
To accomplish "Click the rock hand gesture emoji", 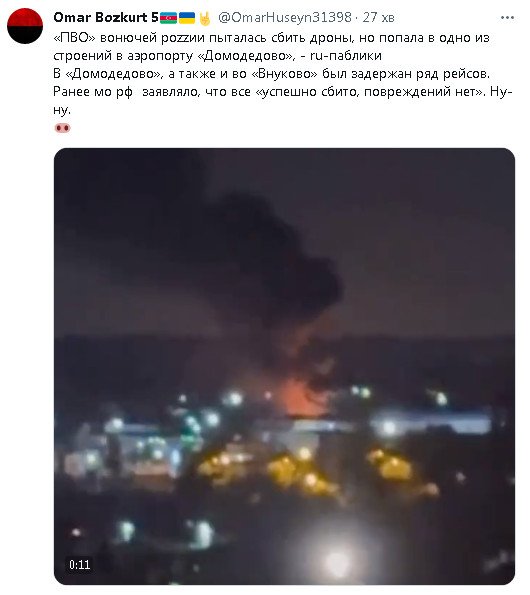I will point(205,18).
